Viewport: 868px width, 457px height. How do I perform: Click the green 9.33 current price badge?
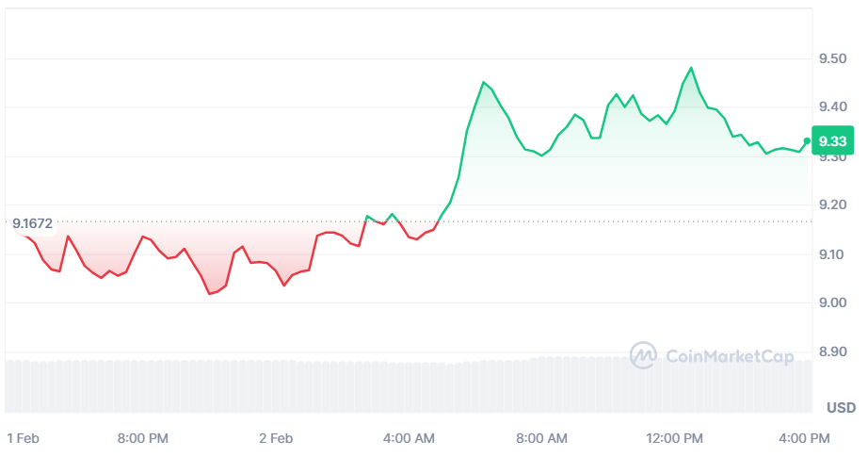[832, 141]
